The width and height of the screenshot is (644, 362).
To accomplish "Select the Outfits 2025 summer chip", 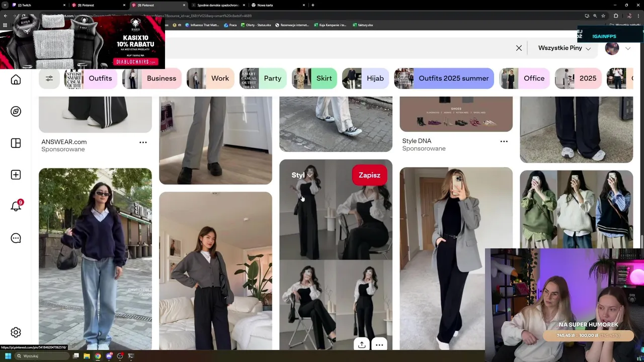I will click(444, 78).
